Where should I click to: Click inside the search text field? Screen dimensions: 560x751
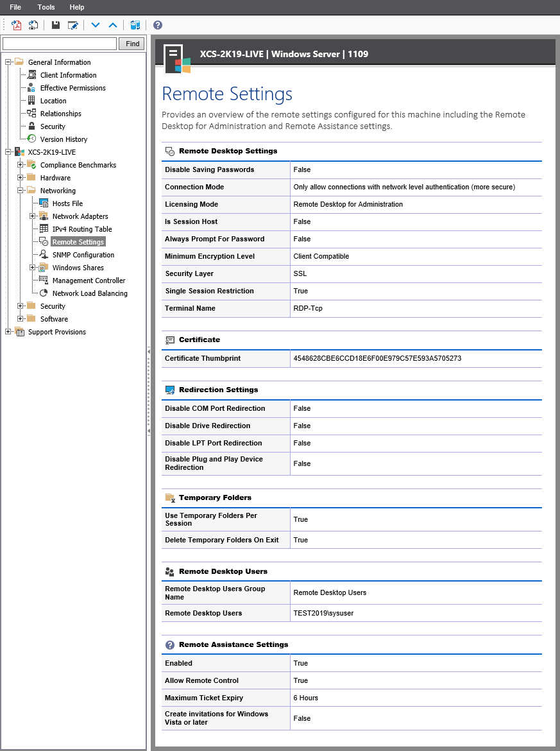tap(58, 44)
